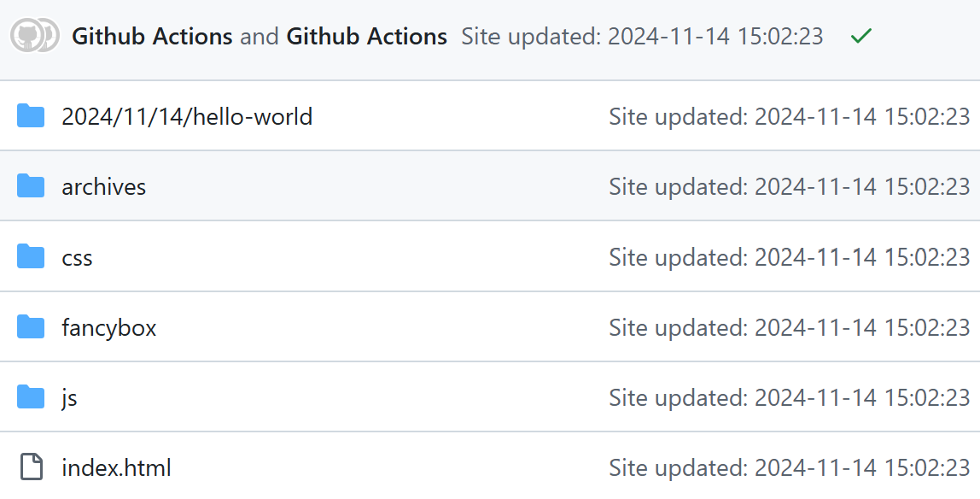Click the folder icon next to css
Image resolution: width=980 pixels, height=499 pixels.
(x=31, y=256)
